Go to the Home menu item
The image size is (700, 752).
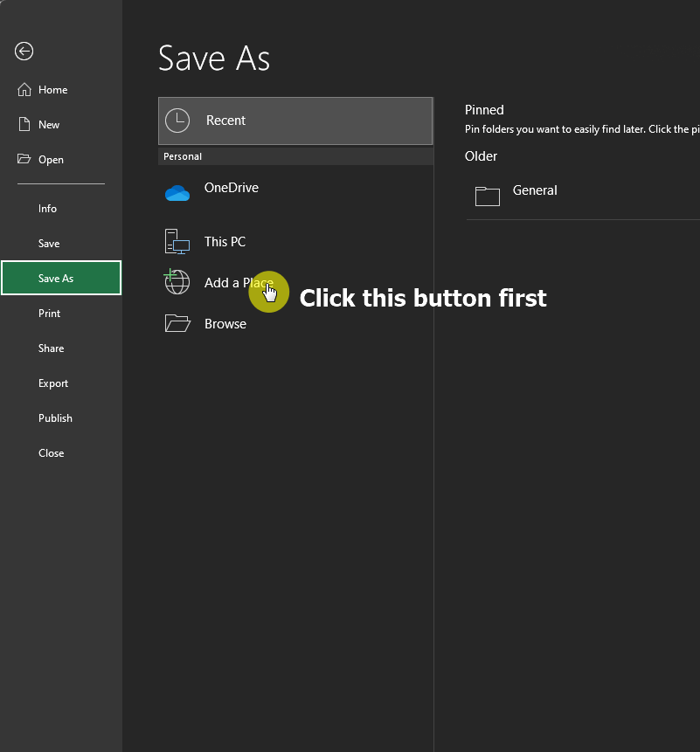coord(61,90)
